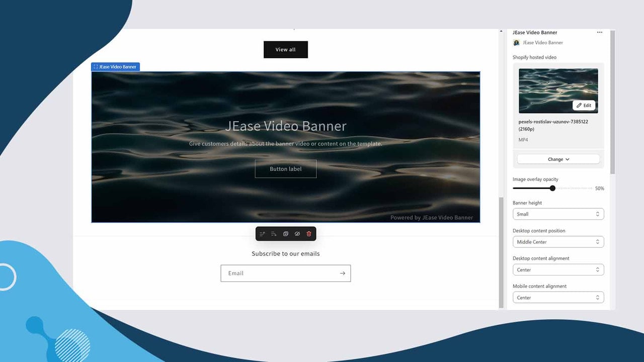
Task: Select the JEase Video Banner section tag
Action: (x=115, y=67)
